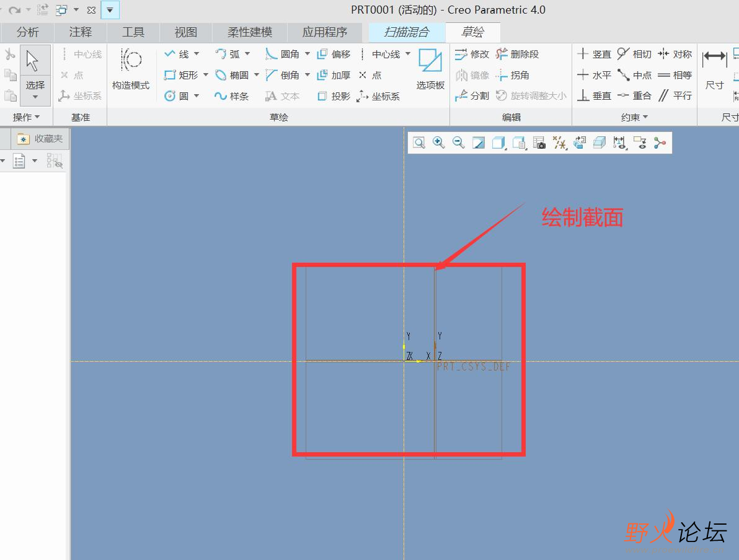Image resolution: width=739 pixels, height=560 pixels.
Task: Click sketch Coordinate System (坐标系) button
Action: click(x=378, y=96)
